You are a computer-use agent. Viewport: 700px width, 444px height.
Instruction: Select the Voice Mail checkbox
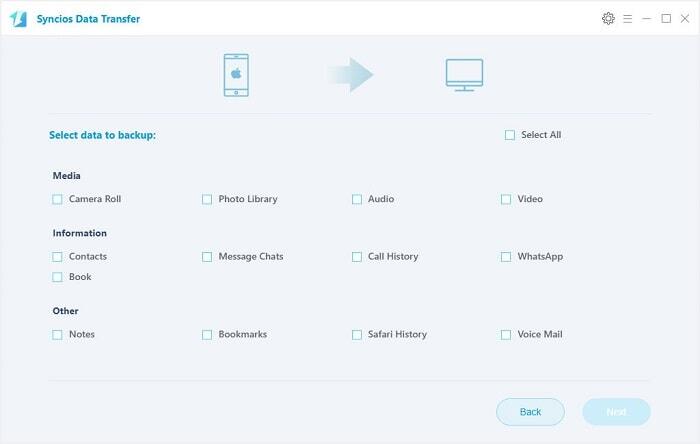[506, 335]
